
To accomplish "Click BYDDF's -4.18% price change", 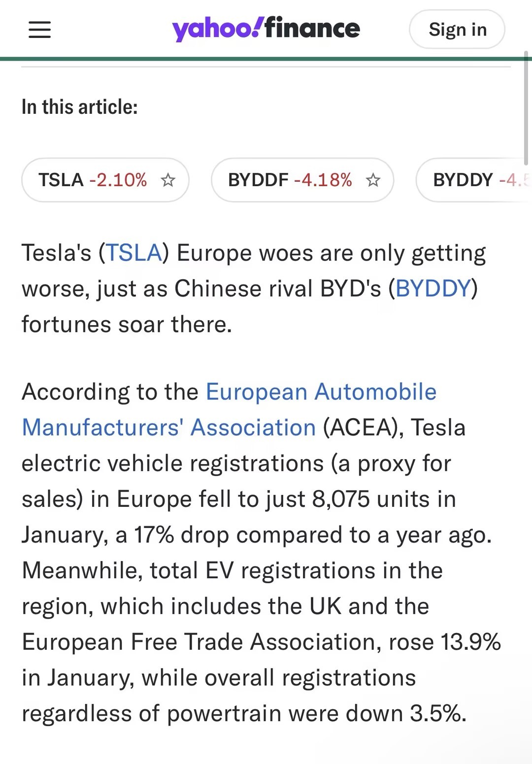I will pyautogui.click(x=323, y=180).
